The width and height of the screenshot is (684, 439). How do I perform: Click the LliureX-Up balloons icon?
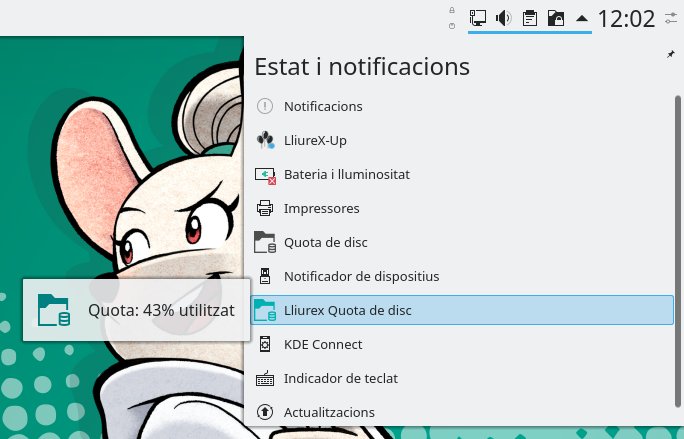[265, 140]
